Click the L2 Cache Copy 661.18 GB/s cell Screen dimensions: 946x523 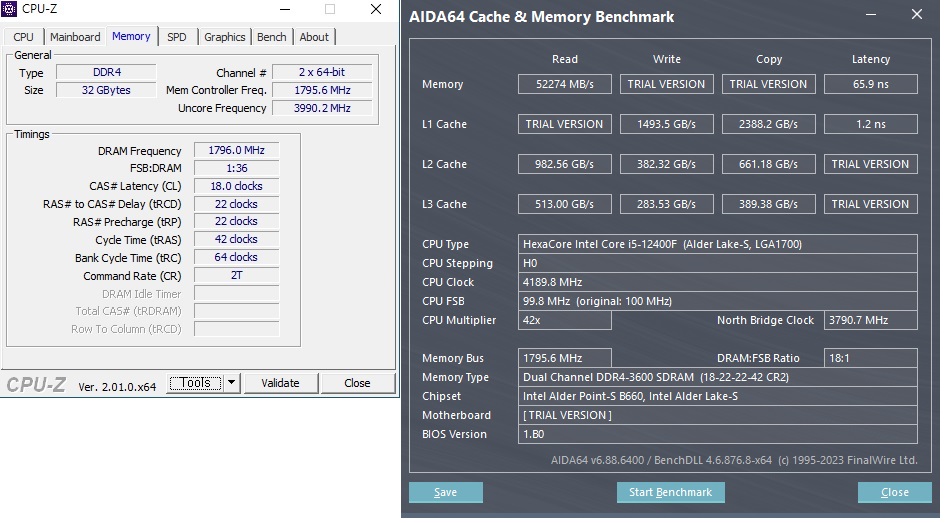pos(769,164)
